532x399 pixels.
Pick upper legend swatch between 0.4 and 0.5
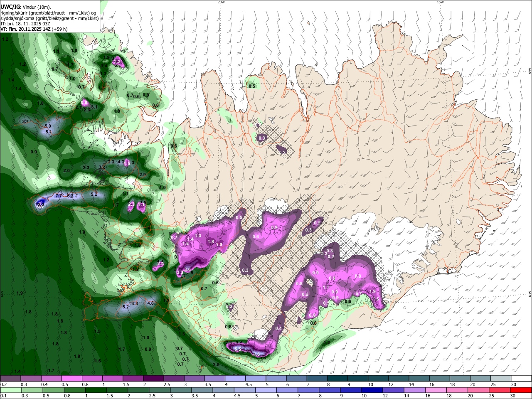coord(51,379)
